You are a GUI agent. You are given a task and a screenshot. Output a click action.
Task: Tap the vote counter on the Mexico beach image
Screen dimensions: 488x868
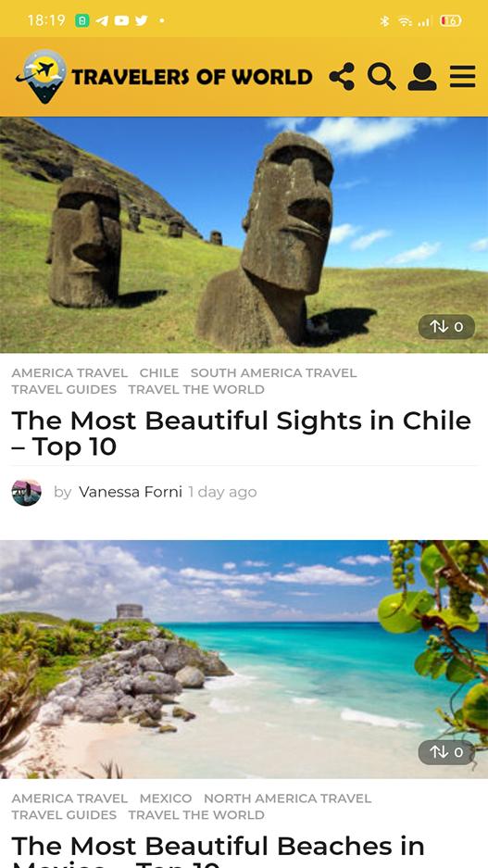446,752
